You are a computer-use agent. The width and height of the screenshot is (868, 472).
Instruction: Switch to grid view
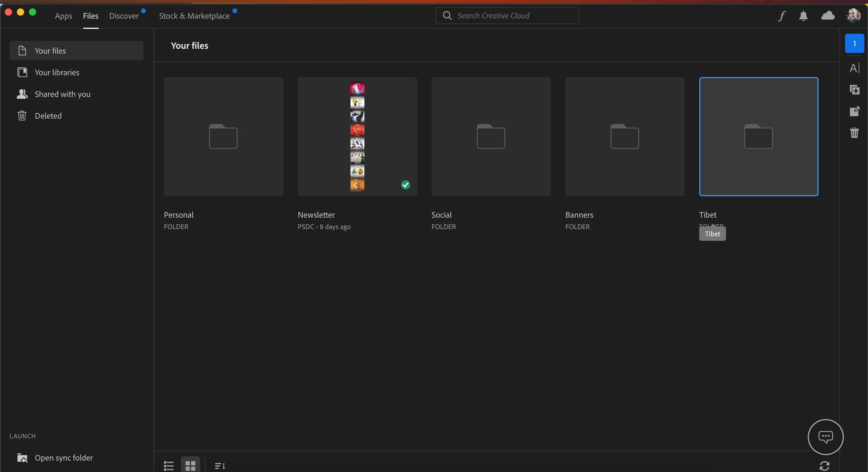(190, 466)
